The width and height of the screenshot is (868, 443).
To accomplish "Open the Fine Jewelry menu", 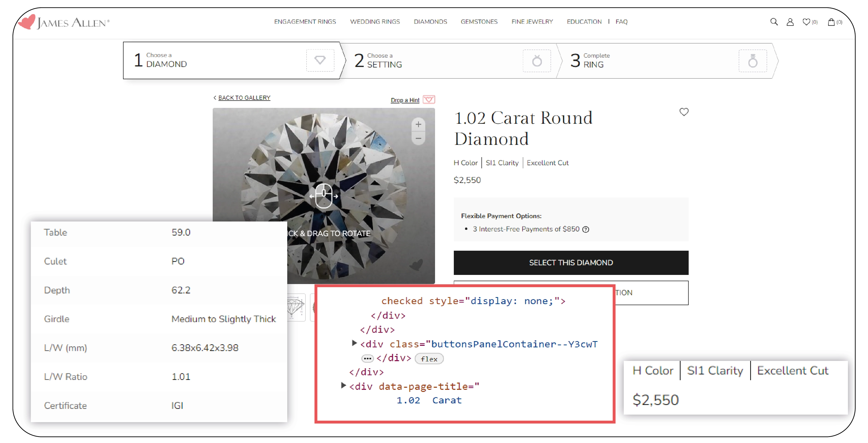I will point(532,22).
